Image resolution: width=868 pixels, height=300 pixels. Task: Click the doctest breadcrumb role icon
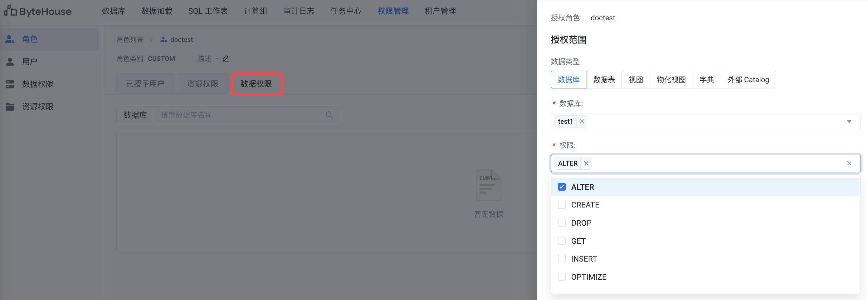pos(164,39)
